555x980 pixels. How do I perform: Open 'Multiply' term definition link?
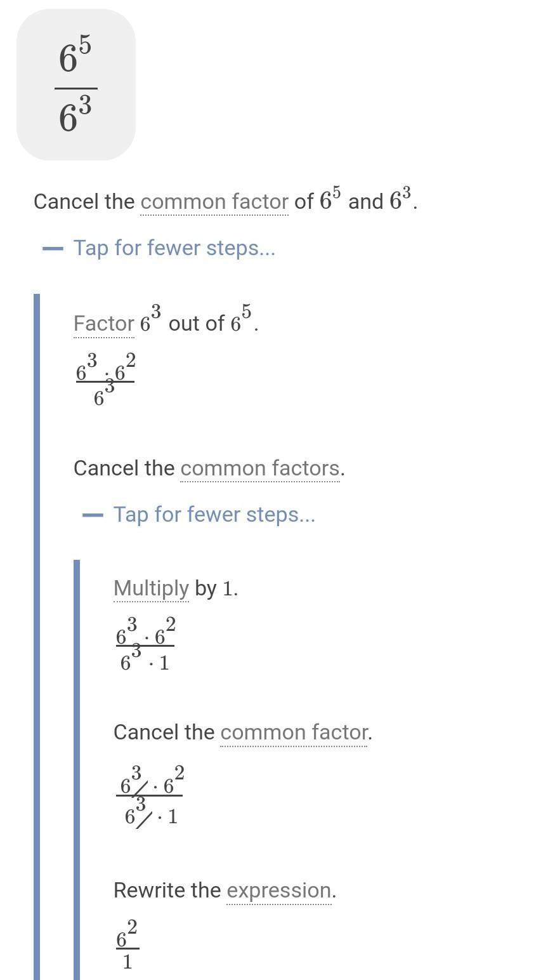tap(151, 588)
